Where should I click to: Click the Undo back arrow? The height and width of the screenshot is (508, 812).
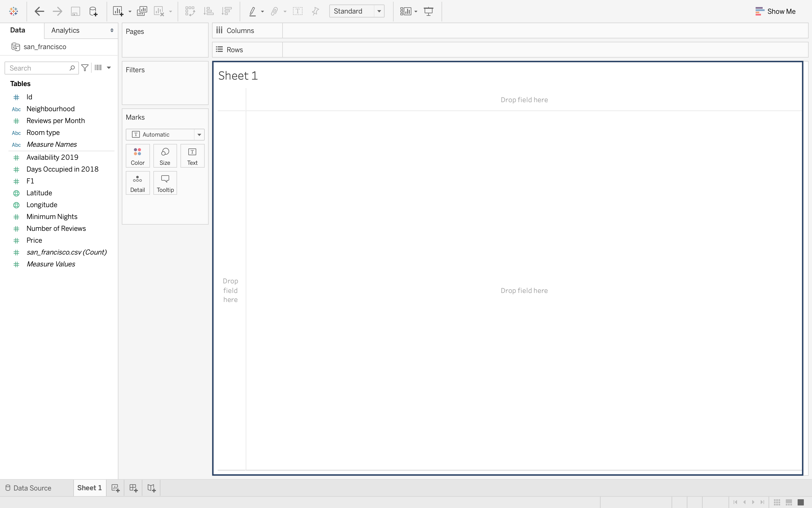[x=39, y=11]
